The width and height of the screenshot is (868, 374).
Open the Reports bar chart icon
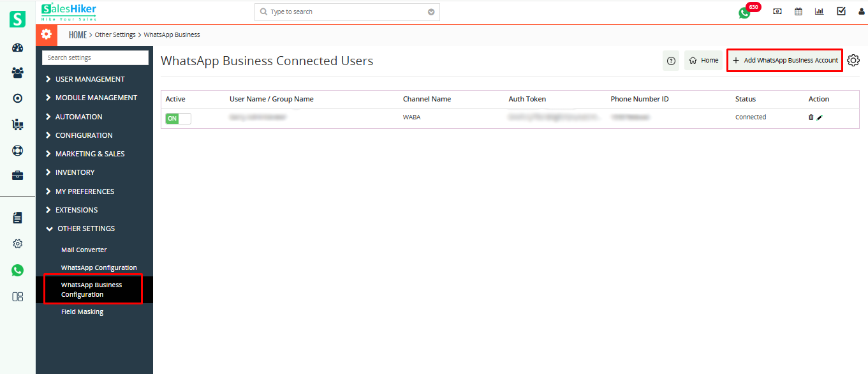click(819, 11)
